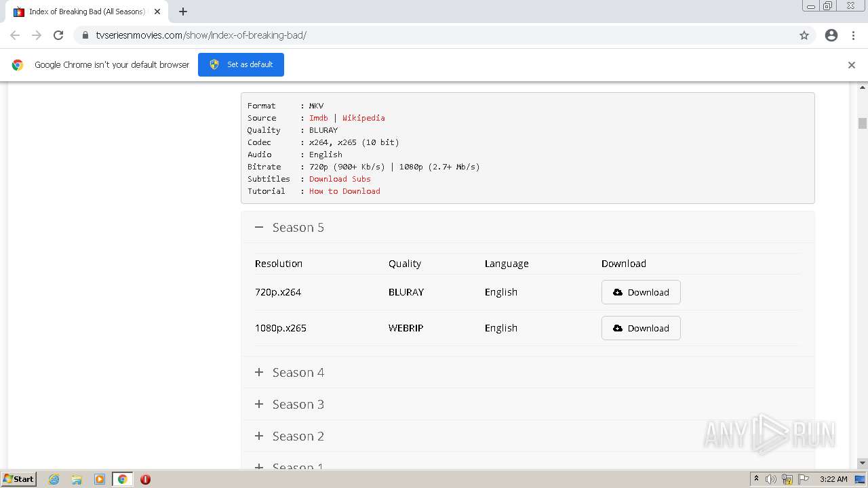This screenshot has width=868, height=488.
Task: Click the volume icon in the system tray
Action: pos(771,479)
